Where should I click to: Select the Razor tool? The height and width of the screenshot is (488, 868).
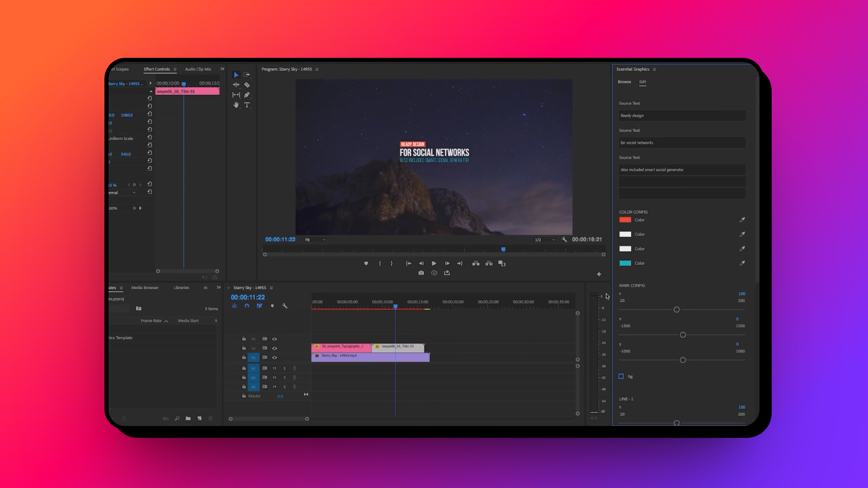(247, 85)
